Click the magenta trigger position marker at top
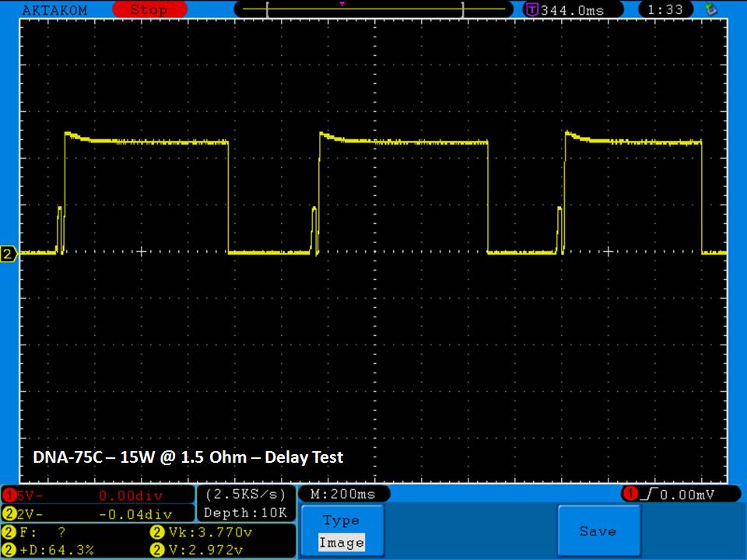Viewport: 747px width, 560px height. coord(342,4)
